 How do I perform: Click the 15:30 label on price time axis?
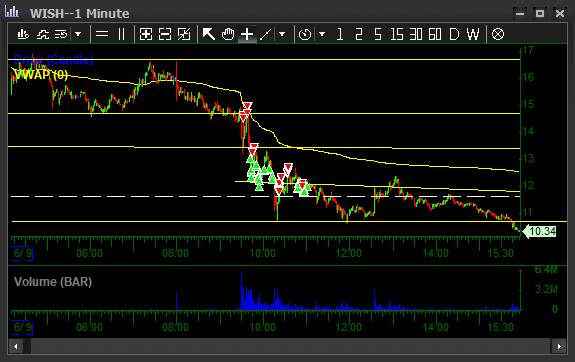[501, 253]
